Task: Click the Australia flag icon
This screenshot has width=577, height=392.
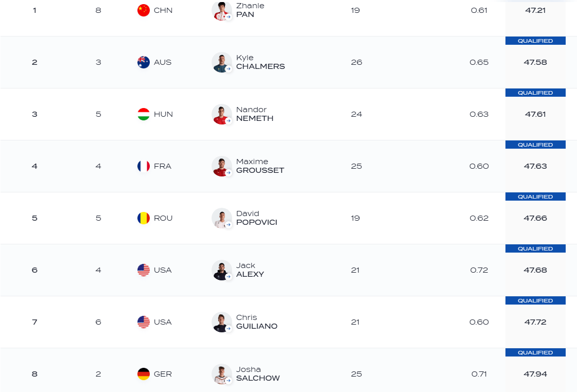Action: 144,62
